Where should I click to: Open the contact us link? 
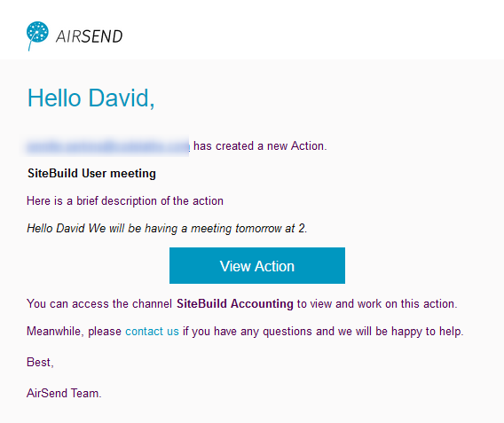coord(152,331)
